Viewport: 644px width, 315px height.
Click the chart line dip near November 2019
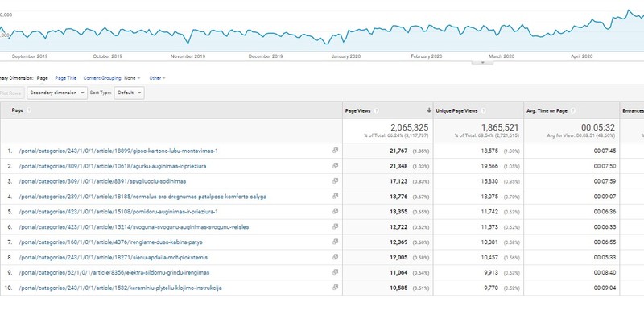(x=188, y=43)
